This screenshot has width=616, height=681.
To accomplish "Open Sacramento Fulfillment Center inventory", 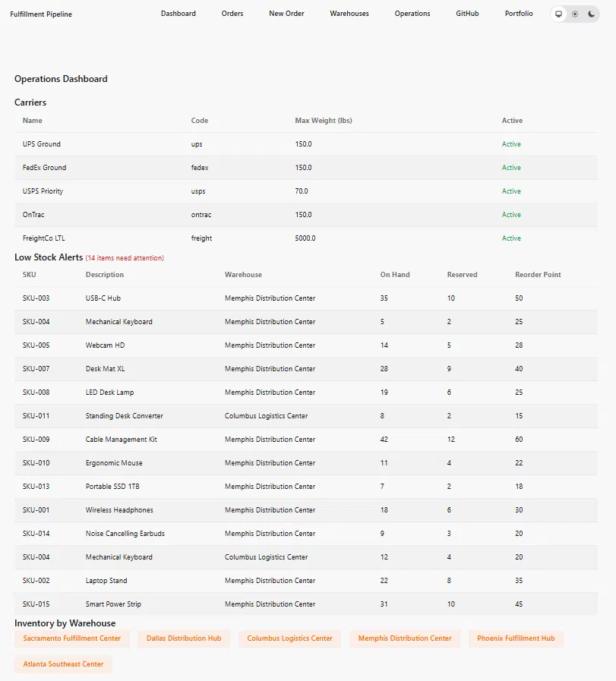I will coord(71,638).
